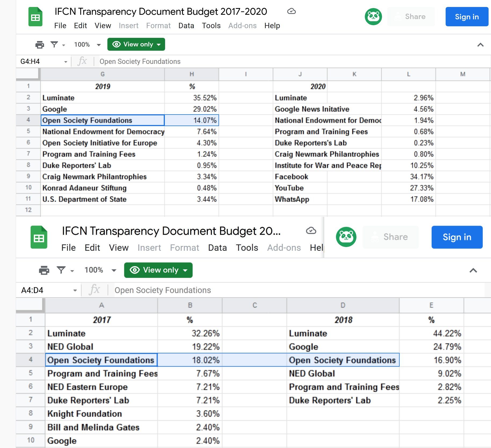Select the Facebook cell in 2020 list
491x448 pixels.
click(x=300, y=177)
